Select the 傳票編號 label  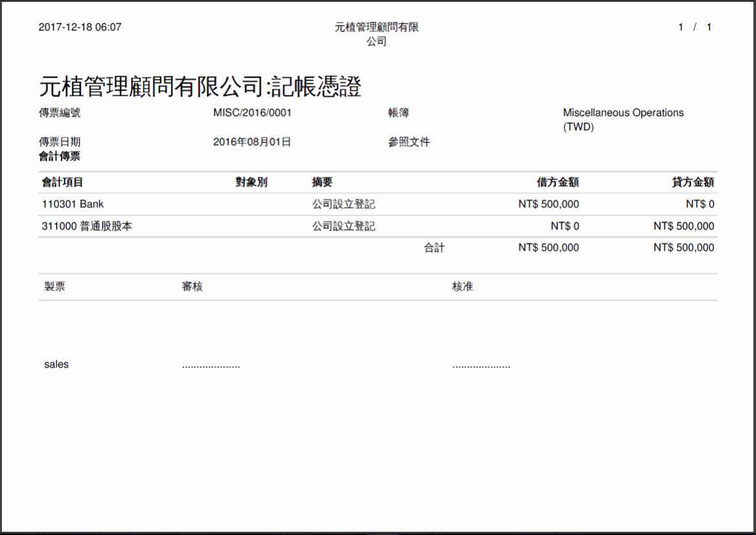(x=60, y=113)
